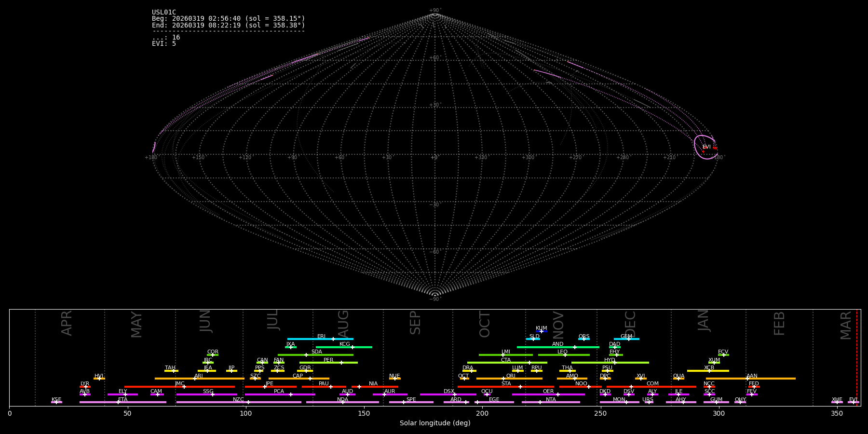Click the MAR month label
The width and height of the screenshot is (868, 434).
click(846, 325)
